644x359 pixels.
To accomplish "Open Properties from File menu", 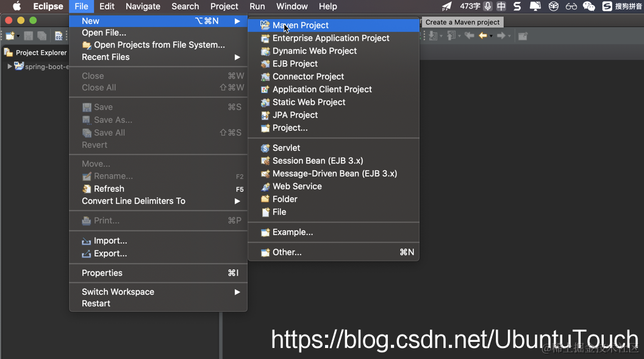I will [x=158, y=273].
